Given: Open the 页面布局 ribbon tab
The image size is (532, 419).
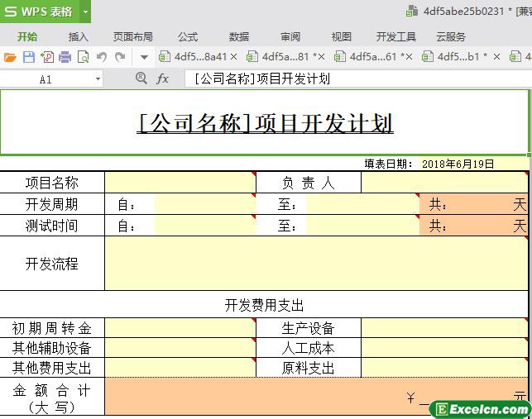Looking at the screenshot, I should click(133, 36).
